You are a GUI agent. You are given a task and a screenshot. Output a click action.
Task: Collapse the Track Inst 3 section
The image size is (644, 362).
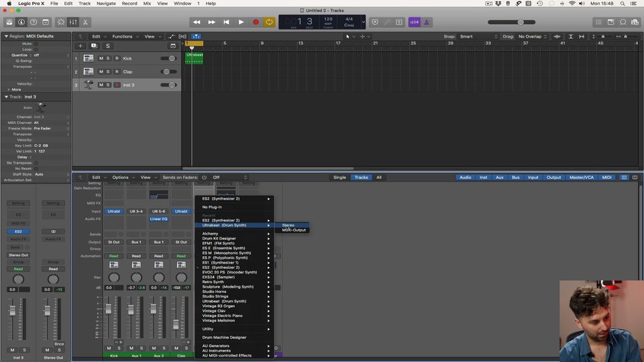tap(6, 97)
